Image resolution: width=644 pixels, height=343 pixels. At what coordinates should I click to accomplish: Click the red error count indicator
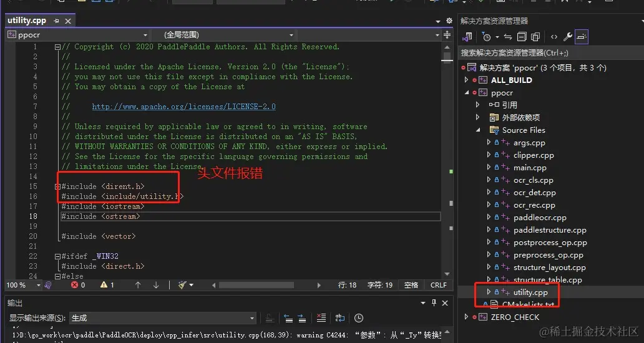click(x=78, y=285)
